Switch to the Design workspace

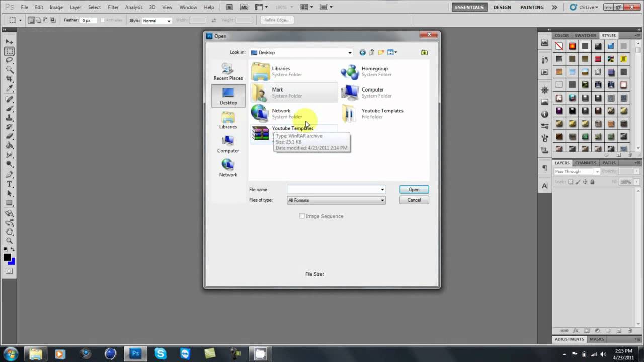tap(502, 7)
